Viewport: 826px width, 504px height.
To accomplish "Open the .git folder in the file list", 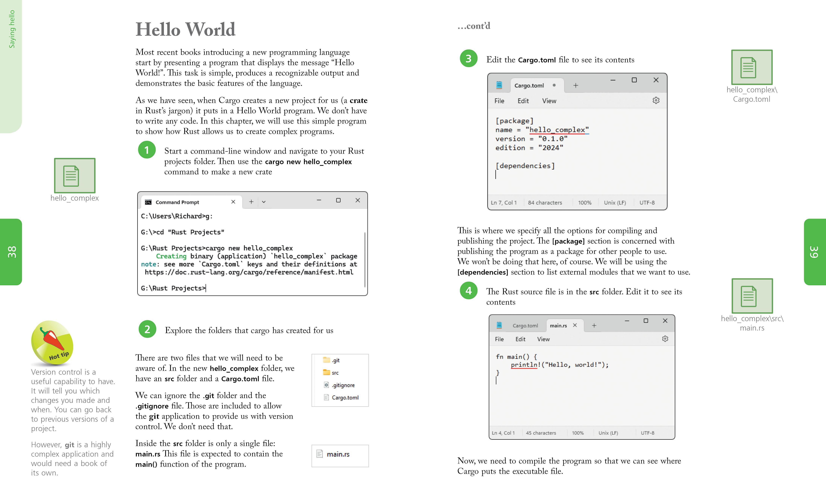I will point(331,360).
